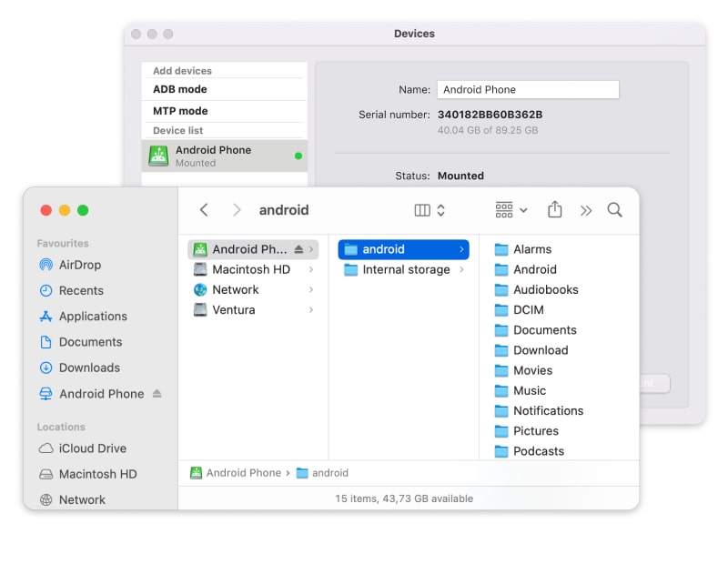Select Android Ph... in first column
The image size is (728, 564).
click(x=253, y=249)
